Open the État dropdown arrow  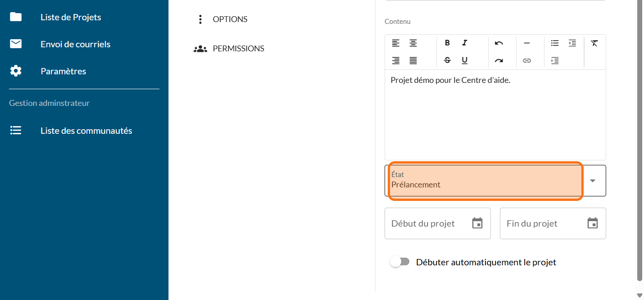593,181
